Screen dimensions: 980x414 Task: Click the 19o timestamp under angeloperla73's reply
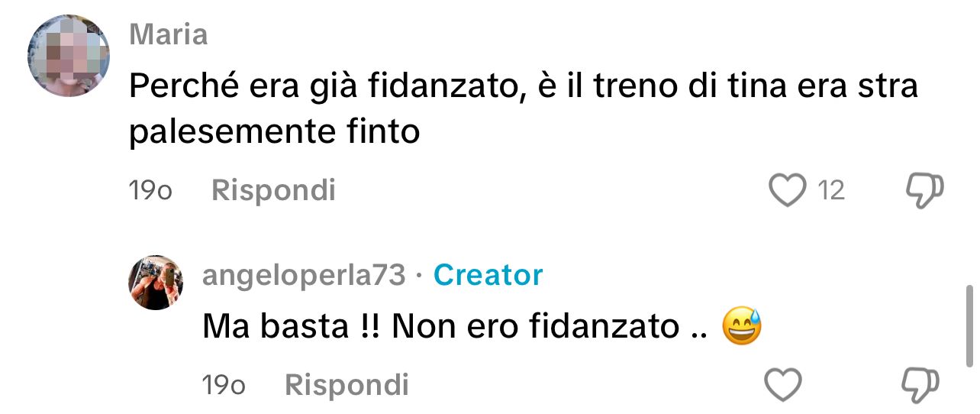pos(224,385)
